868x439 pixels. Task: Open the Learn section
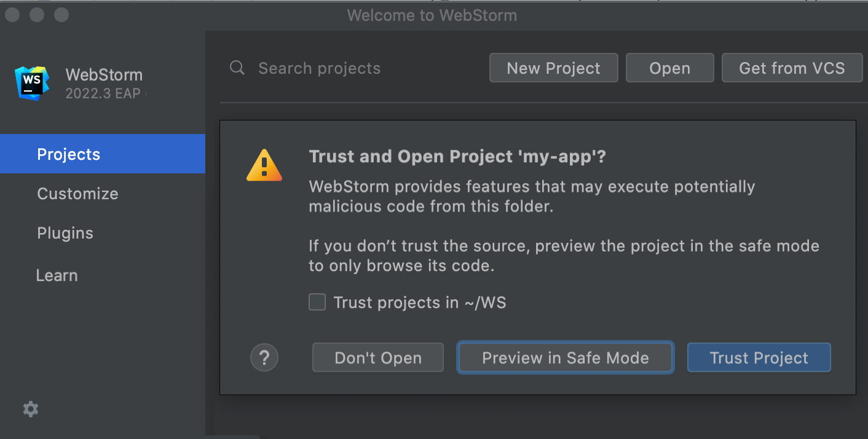coord(57,275)
